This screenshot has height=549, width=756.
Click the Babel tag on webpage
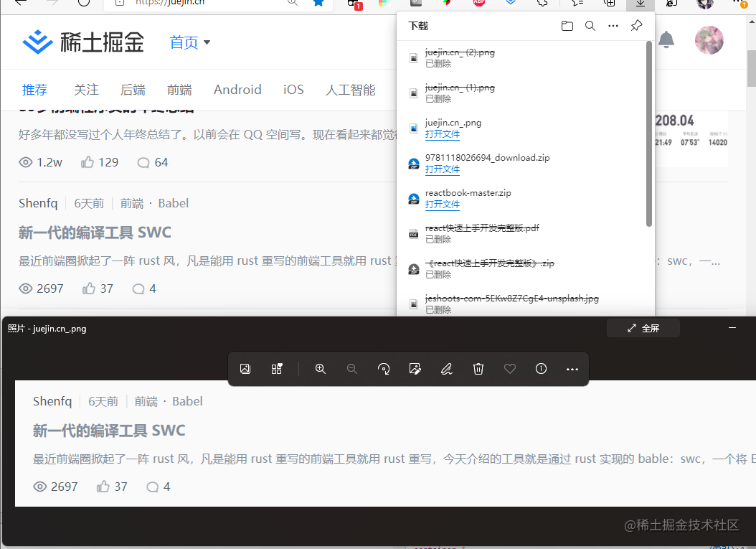point(174,203)
